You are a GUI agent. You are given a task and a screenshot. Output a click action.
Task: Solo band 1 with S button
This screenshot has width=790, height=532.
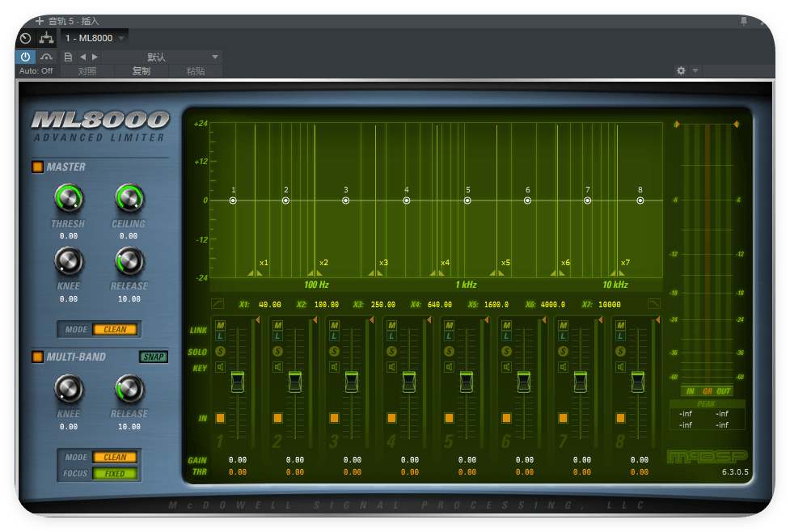click(x=220, y=351)
